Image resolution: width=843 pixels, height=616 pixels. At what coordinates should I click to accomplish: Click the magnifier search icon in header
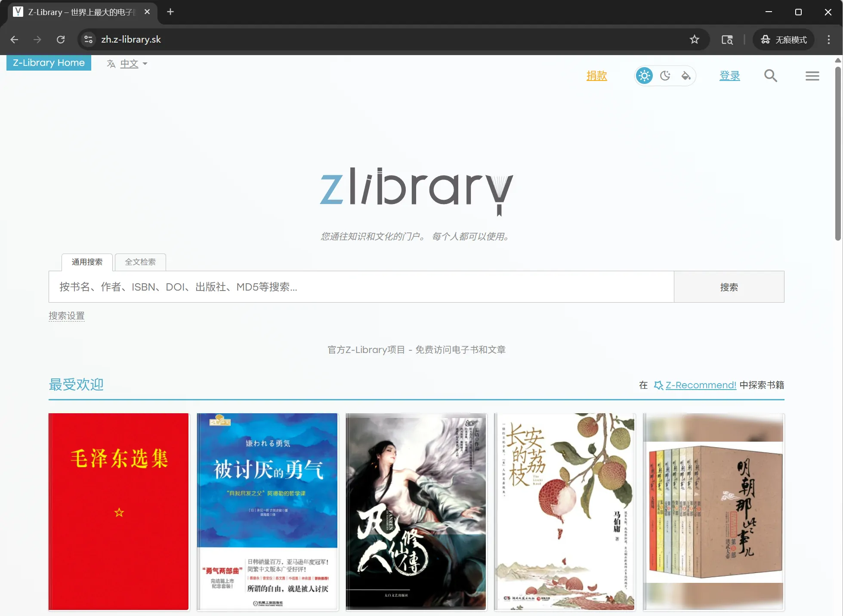(770, 76)
